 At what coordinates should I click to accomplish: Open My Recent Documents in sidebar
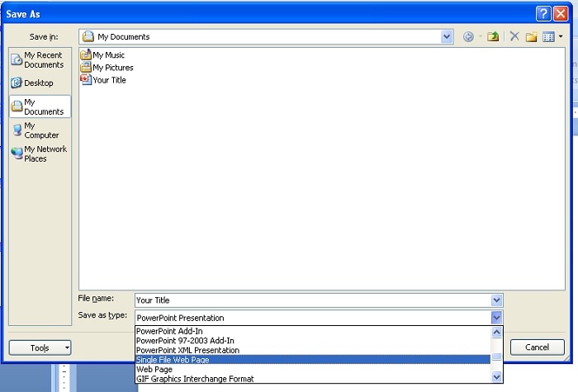pos(40,59)
